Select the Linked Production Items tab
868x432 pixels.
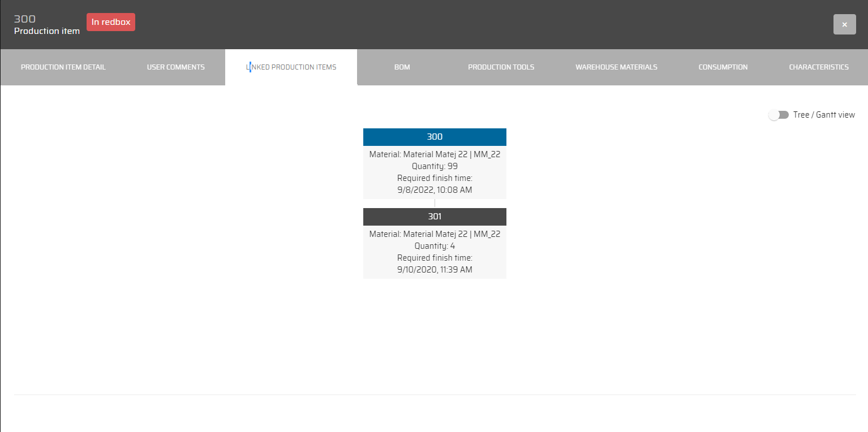coord(291,67)
